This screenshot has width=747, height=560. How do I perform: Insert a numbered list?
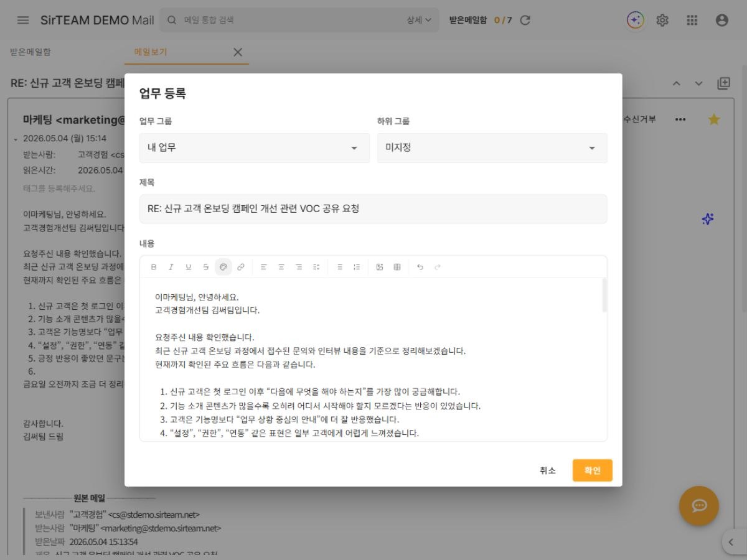coord(357,267)
